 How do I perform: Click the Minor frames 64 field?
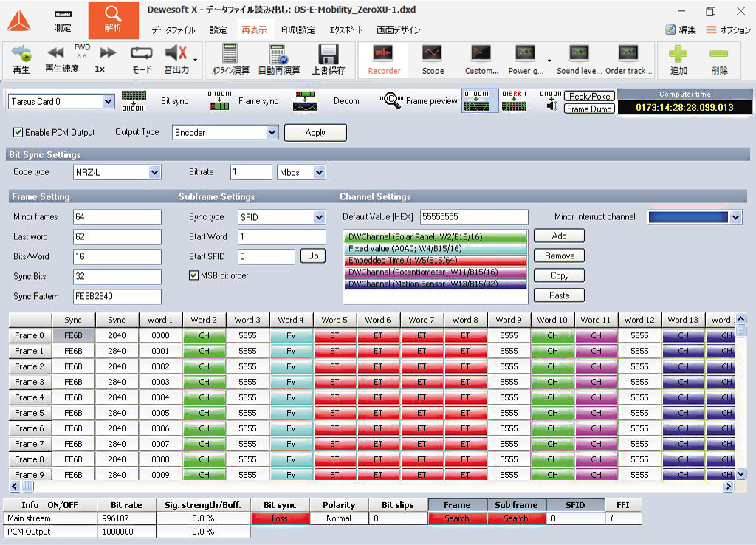[x=117, y=217]
